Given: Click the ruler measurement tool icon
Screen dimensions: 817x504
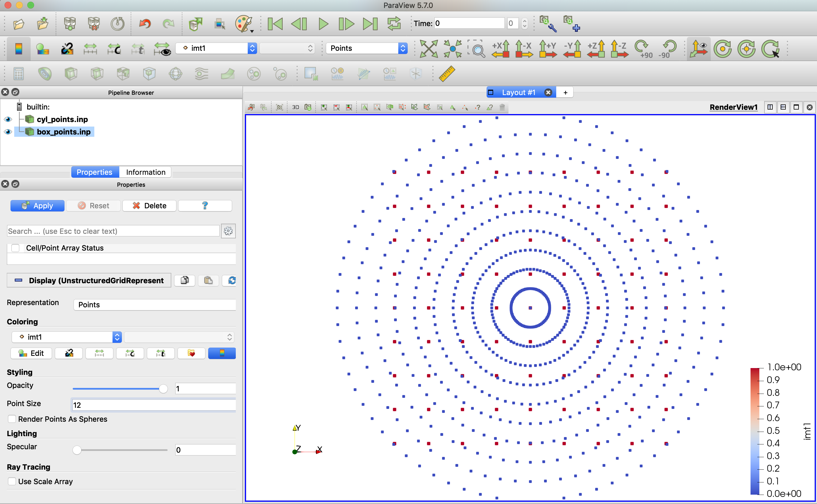Looking at the screenshot, I should (x=446, y=74).
